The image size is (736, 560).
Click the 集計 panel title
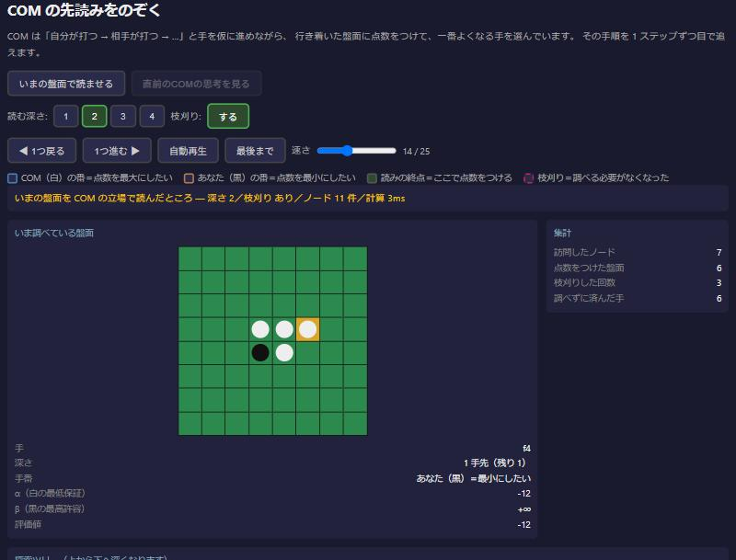point(562,233)
